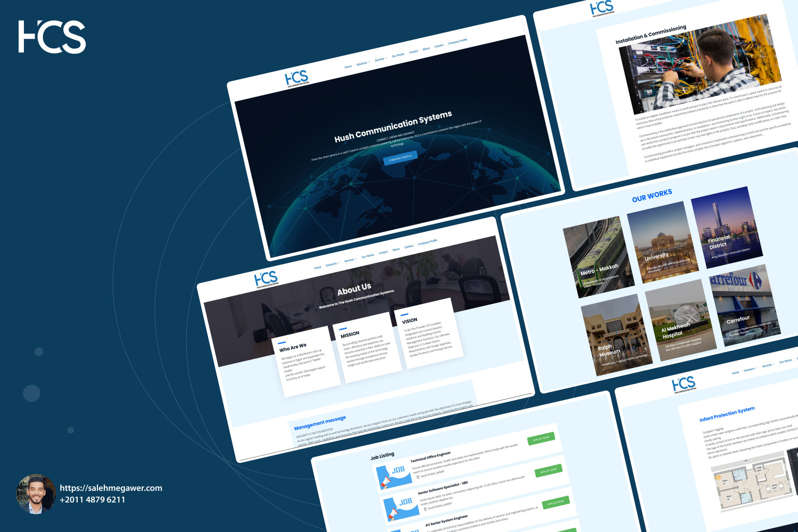Go to Contact in the hero page navigation
The height and width of the screenshot is (532, 798).
[x=413, y=52]
